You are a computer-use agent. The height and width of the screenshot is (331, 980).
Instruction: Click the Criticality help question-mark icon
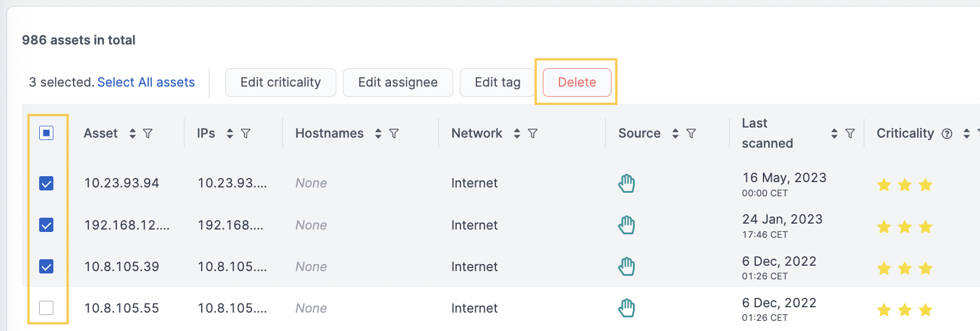pos(947,133)
